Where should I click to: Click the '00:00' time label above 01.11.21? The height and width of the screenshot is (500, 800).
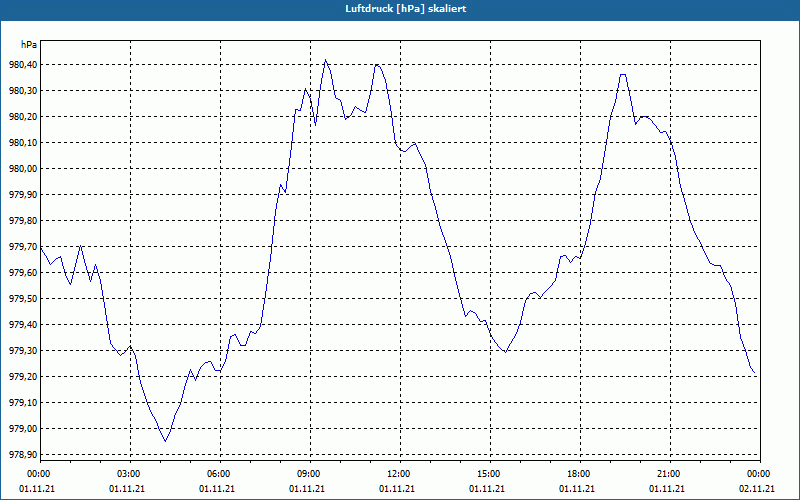[x=40, y=474]
